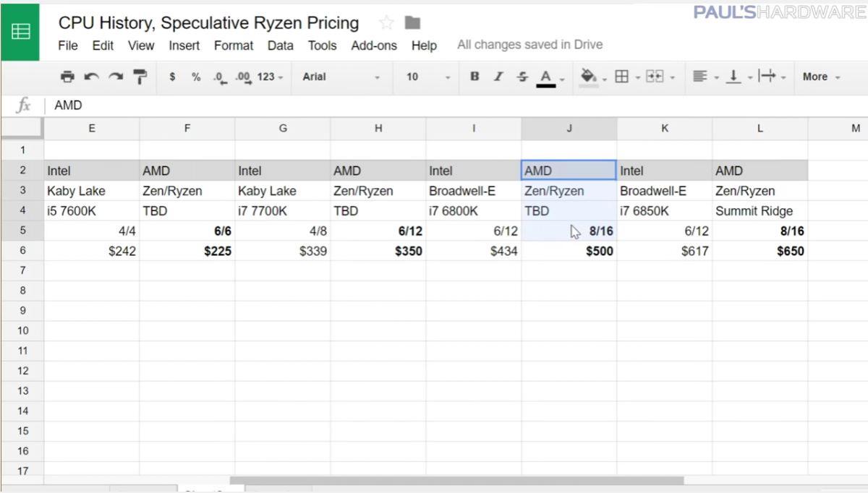Open the Data menu

click(x=281, y=45)
